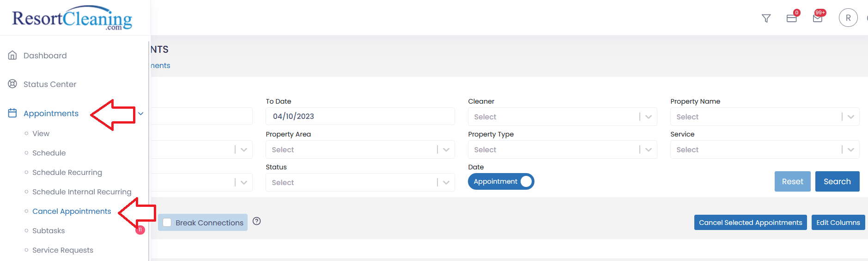
Task: Click the Status Center lifebuoy icon
Action: (x=12, y=84)
